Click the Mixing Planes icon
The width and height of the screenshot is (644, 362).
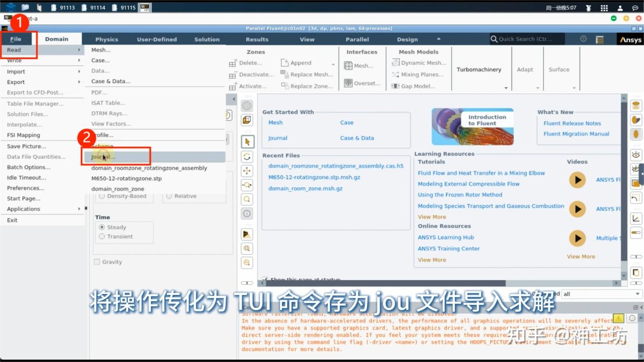(395, 74)
